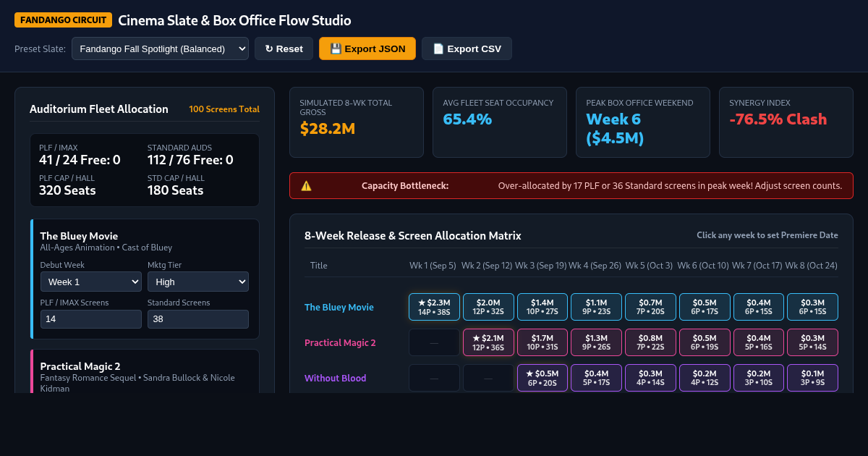Select Bluey Movie Week 3 cell $1.4M
Image resolution: width=868 pixels, height=456 pixels.
[542, 307]
